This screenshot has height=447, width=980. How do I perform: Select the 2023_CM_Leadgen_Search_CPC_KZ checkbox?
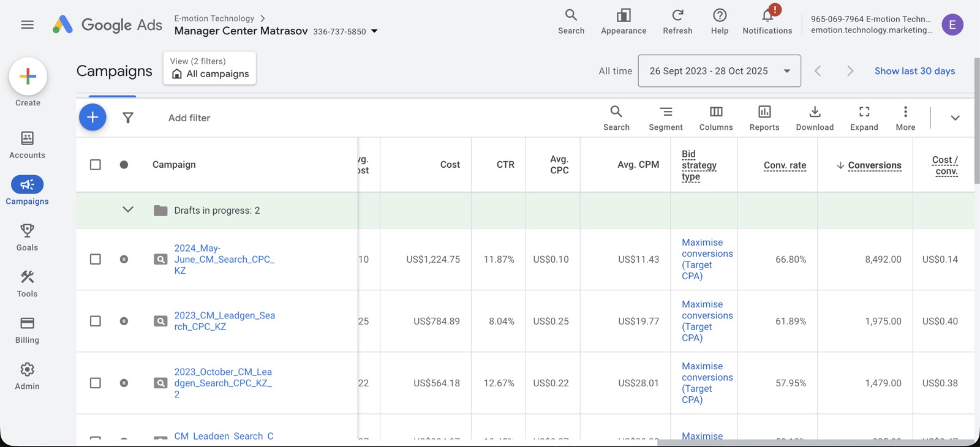pyautogui.click(x=96, y=321)
